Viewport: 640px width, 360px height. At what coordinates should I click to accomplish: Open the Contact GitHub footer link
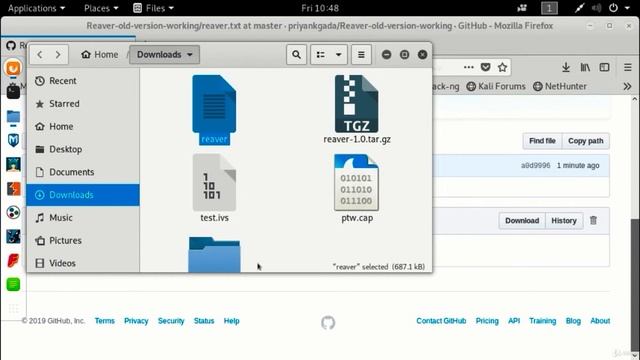441,321
